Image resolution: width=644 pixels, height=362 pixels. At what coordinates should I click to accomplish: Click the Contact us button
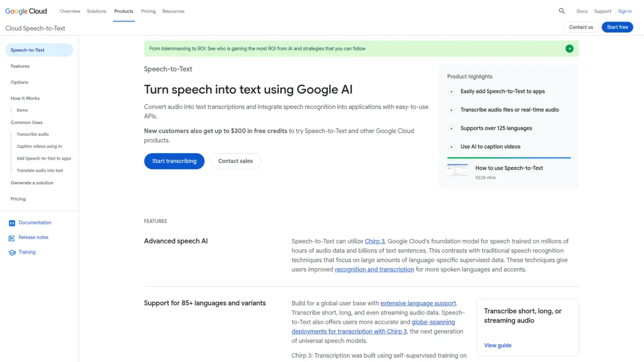click(x=581, y=27)
